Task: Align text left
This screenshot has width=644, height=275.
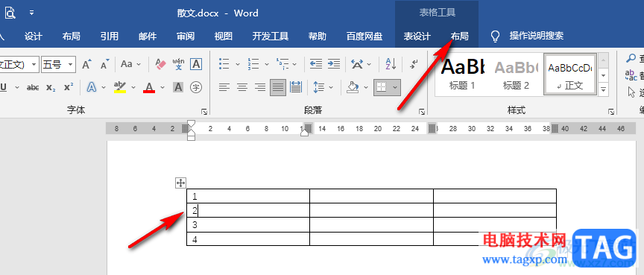Action: 224,87
